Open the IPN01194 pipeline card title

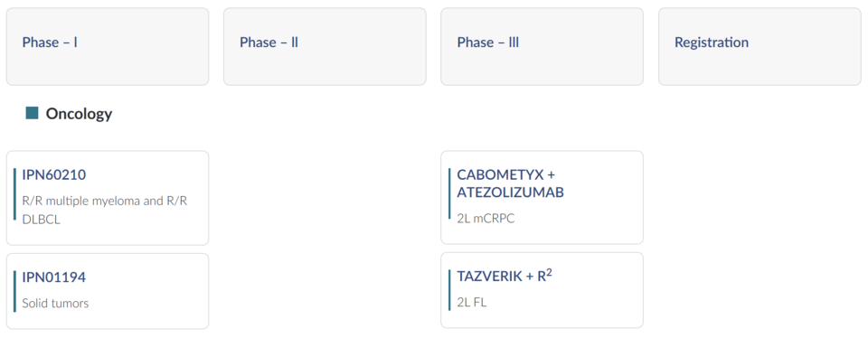tap(54, 277)
